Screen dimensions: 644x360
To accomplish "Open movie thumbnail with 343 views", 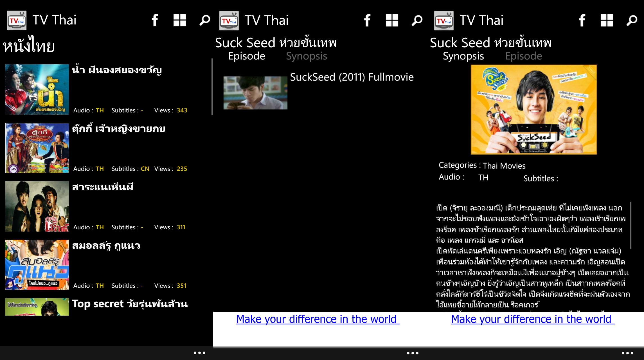I will pos(37,89).
